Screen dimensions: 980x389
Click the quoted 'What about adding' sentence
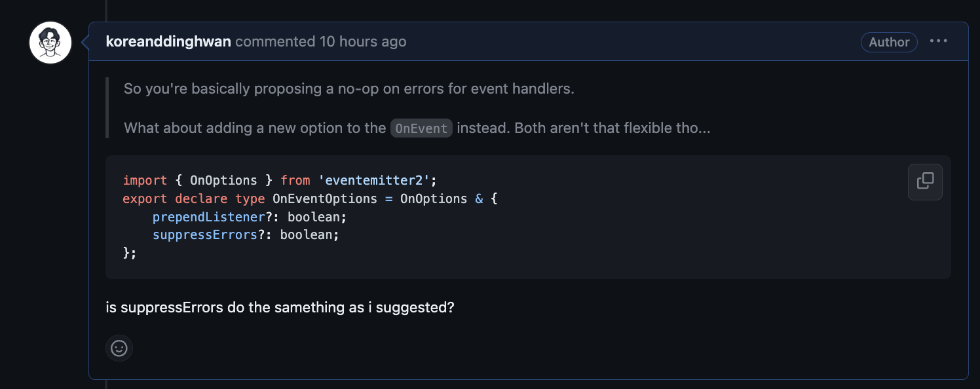click(417, 128)
